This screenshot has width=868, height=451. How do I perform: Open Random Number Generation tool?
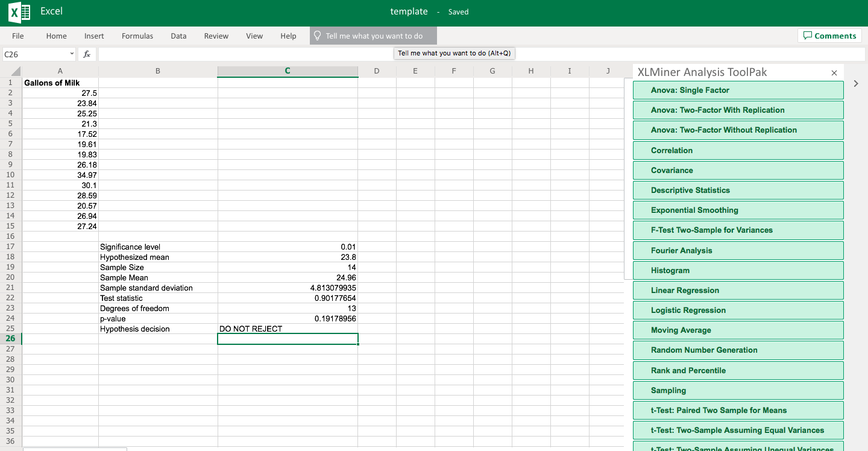[x=738, y=350]
